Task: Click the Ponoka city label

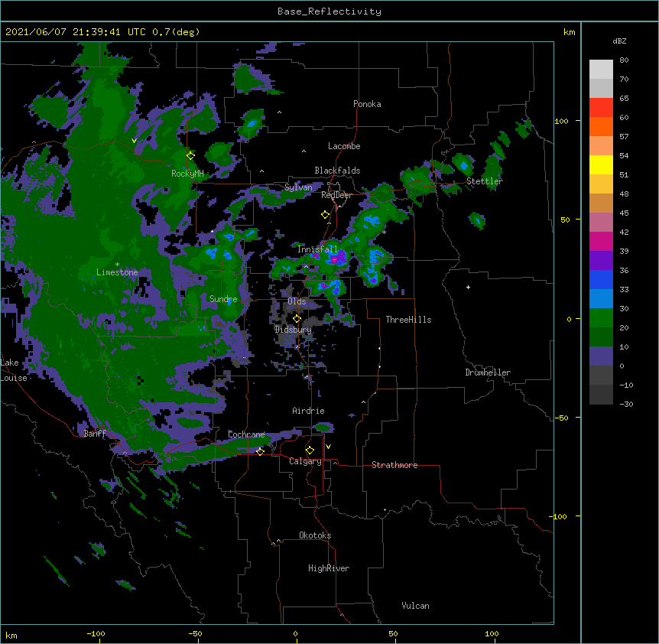Action: coord(367,104)
